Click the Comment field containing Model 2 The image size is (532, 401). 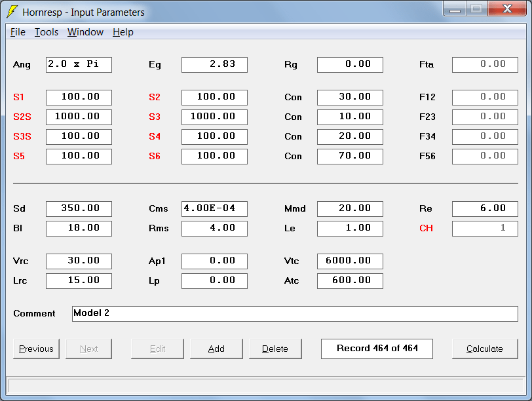point(295,314)
